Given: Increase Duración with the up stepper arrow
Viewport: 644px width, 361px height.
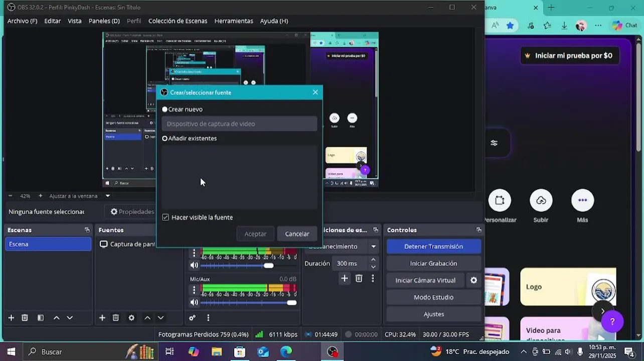Looking at the screenshot, I should coord(373,260).
